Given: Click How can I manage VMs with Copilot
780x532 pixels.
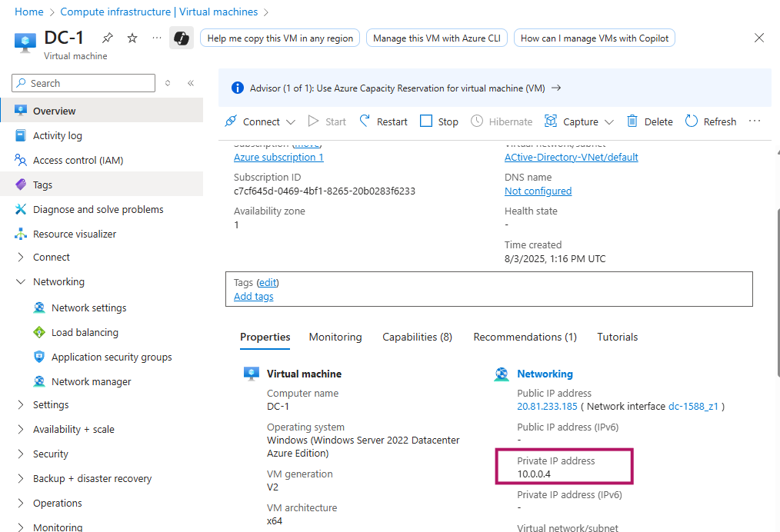Looking at the screenshot, I should coord(595,38).
